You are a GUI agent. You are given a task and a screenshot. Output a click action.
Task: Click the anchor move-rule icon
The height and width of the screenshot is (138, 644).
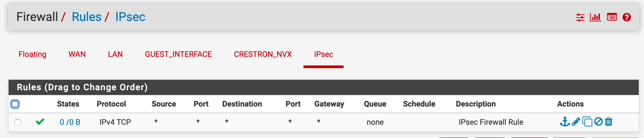565,122
